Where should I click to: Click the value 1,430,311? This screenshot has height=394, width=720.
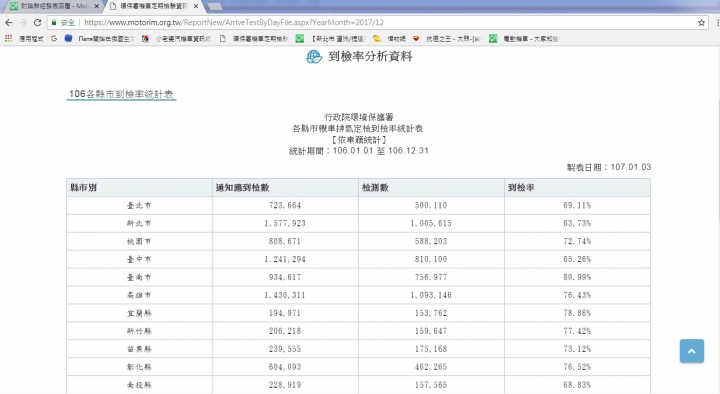pos(285,295)
